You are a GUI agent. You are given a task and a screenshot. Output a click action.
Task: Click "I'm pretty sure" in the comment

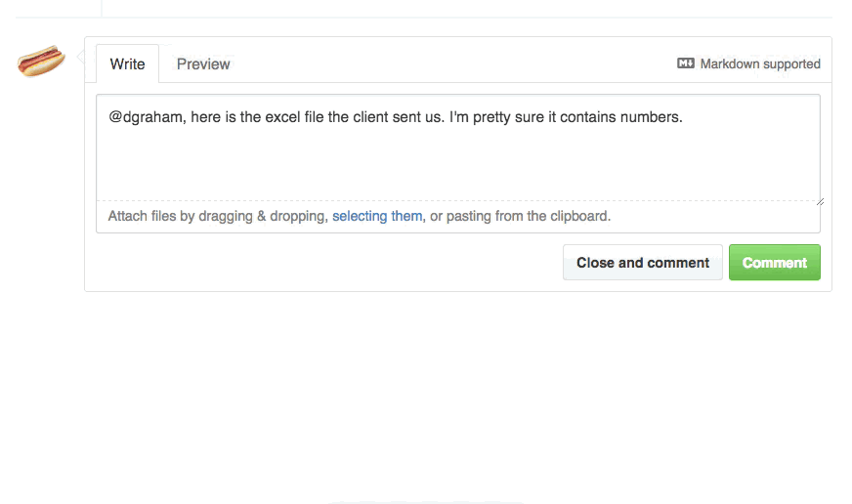[496, 117]
